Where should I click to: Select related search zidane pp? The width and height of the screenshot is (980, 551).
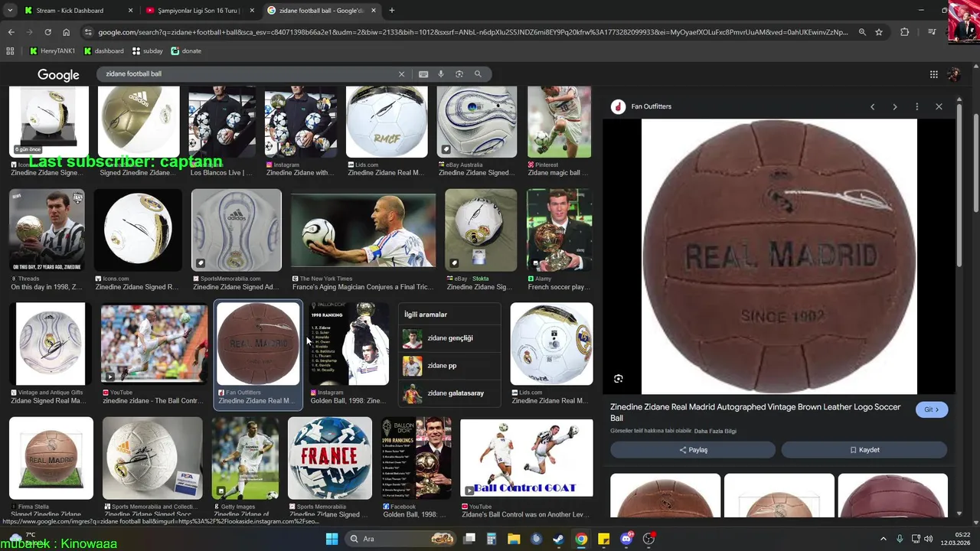(x=449, y=366)
